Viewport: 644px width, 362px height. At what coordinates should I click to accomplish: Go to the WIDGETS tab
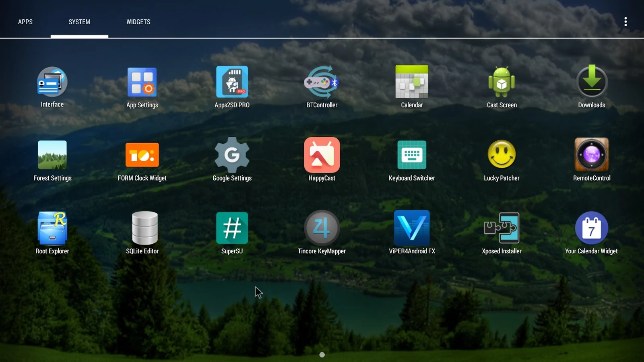(138, 22)
